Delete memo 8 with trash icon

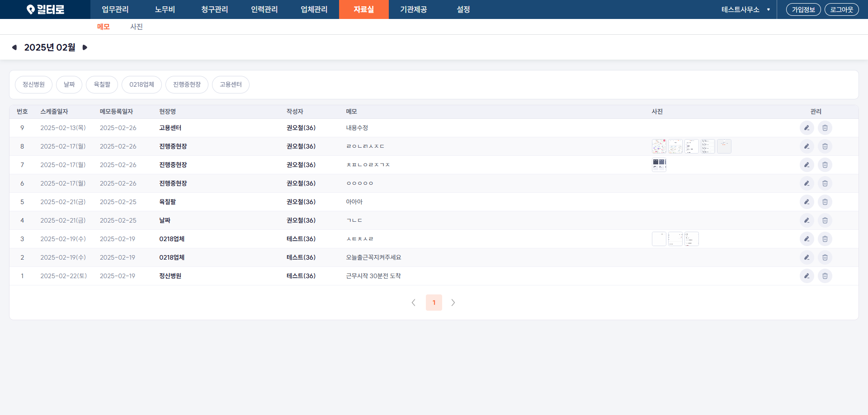click(825, 146)
